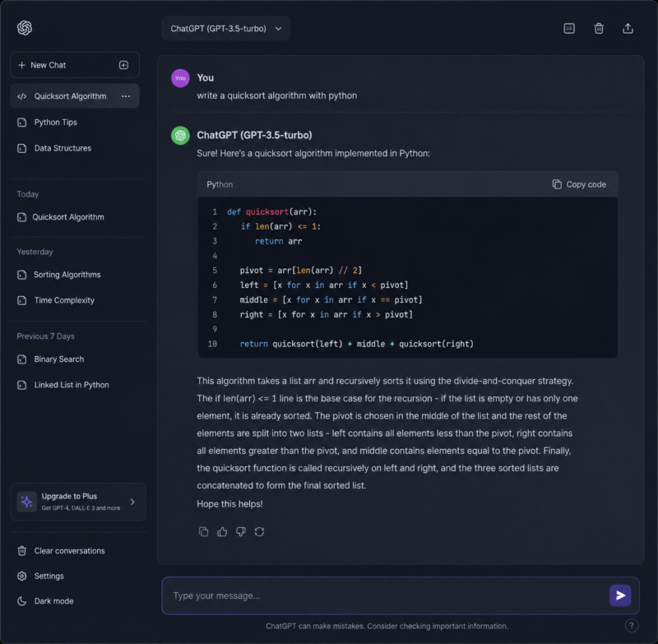The image size is (658, 644).
Task: Click the chat icon beside Binary Search
Action: pyautogui.click(x=22, y=359)
